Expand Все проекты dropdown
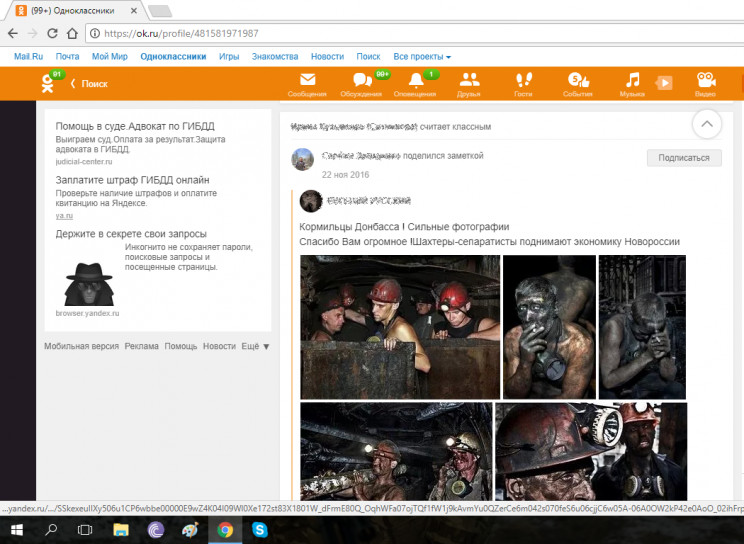 (x=422, y=56)
